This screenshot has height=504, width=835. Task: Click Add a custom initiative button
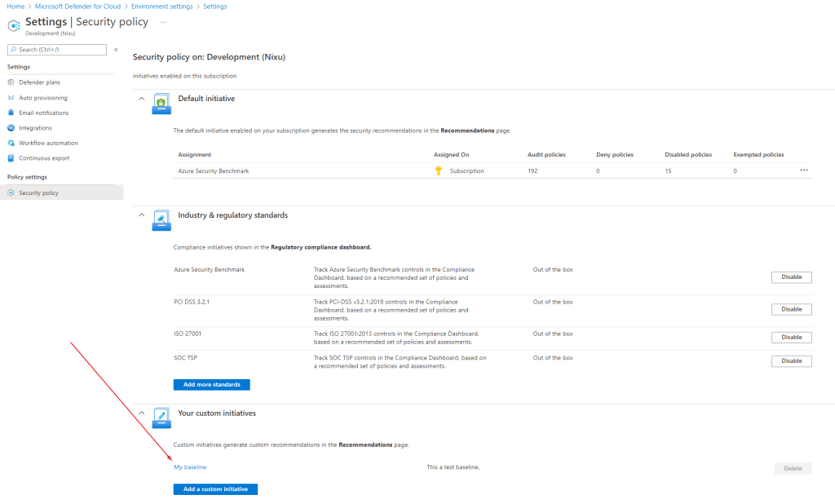(x=215, y=489)
